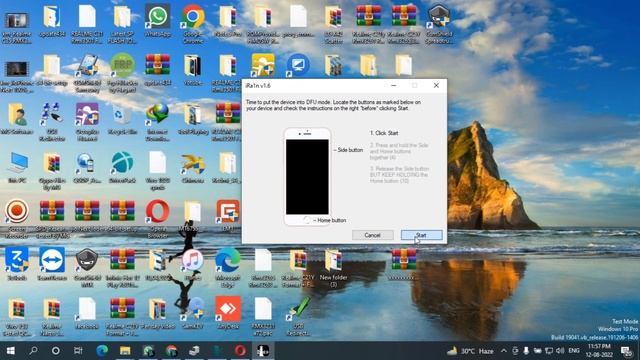Open the Screen Recorder desktop shortcut
The image size is (640, 360).
click(x=17, y=218)
